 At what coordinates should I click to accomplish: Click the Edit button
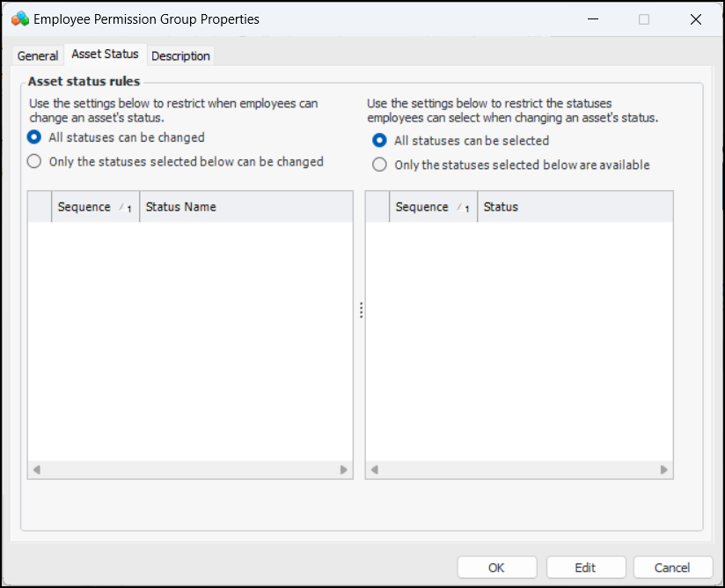(x=585, y=568)
